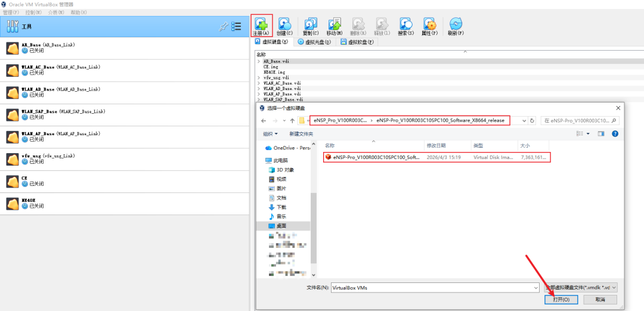This screenshot has height=311, width=644.
Task: Click the pin icon in 工具 header
Action: tap(224, 27)
